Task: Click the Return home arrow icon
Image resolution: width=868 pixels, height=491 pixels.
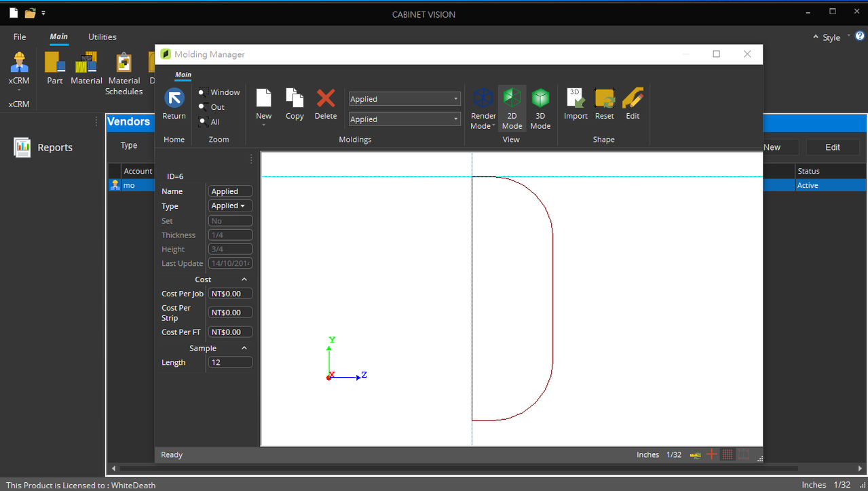Action: (x=174, y=99)
